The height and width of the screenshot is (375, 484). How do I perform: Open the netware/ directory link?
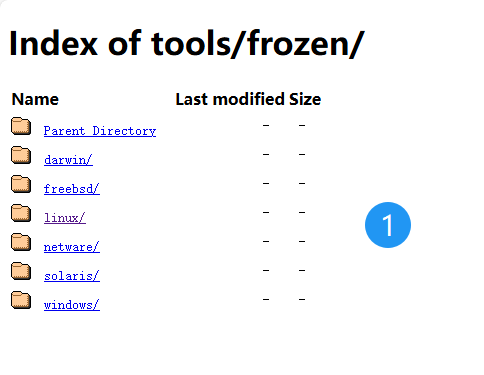pos(72,247)
